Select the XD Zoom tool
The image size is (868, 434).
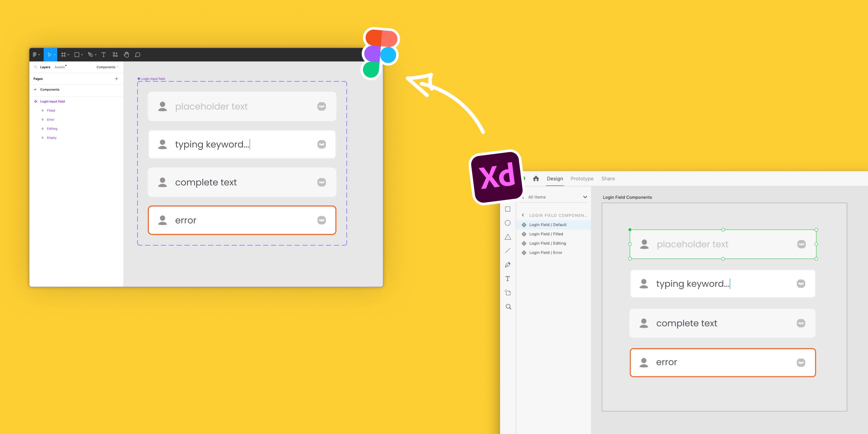(x=508, y=307)
